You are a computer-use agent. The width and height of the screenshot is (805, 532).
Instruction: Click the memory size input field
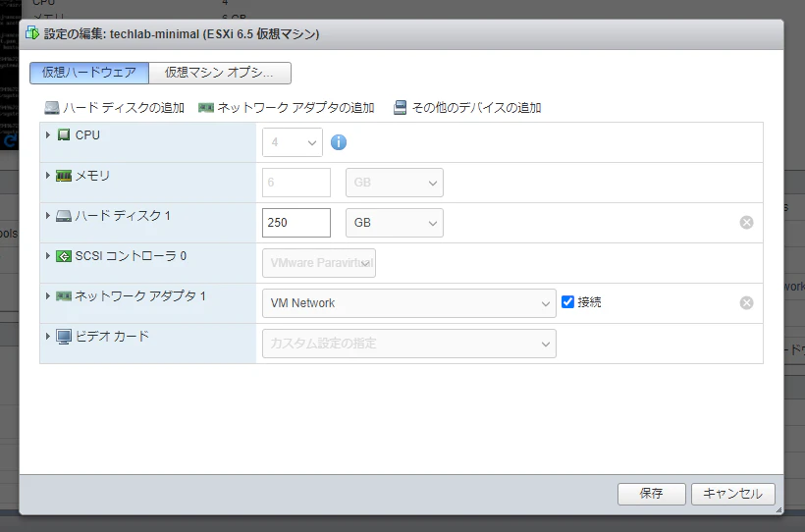[x=296, y=183]
